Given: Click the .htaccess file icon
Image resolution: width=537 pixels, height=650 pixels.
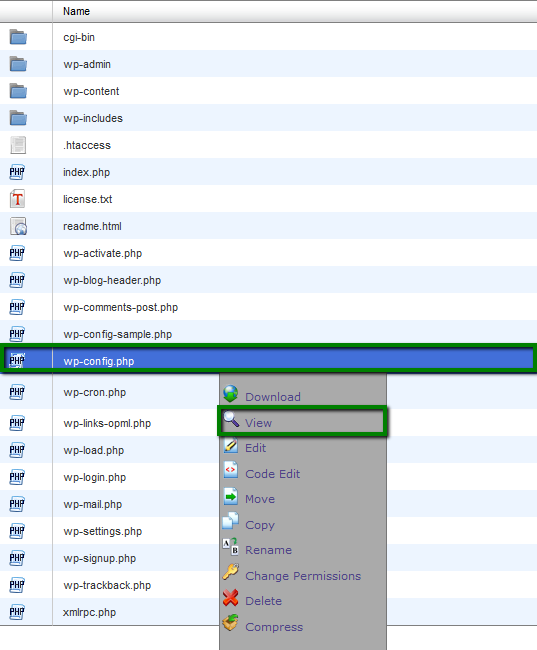Looking at the screenshot, I should tap(18, 145).
